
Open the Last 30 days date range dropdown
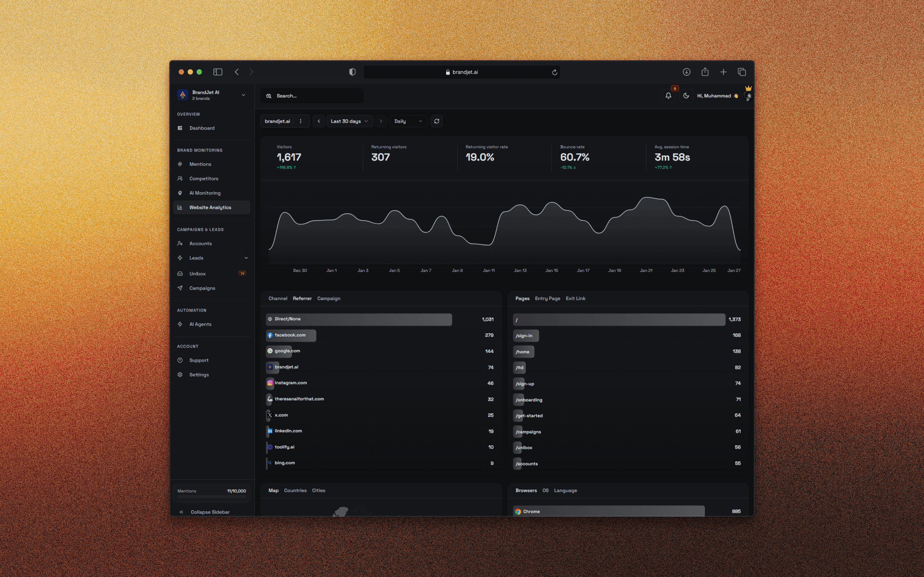click(x=349, y=121)
